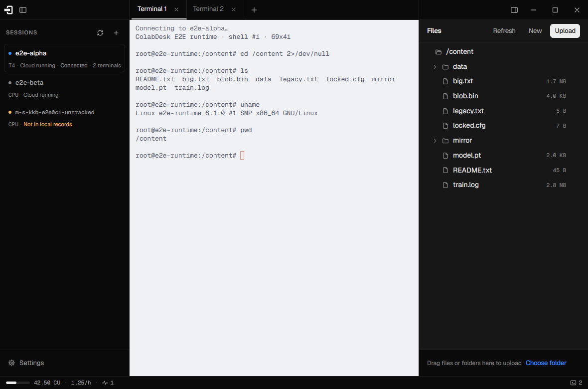This screenshot has width=588, height=389.
Task: Click the README.txt file icon
Action: 445,170
